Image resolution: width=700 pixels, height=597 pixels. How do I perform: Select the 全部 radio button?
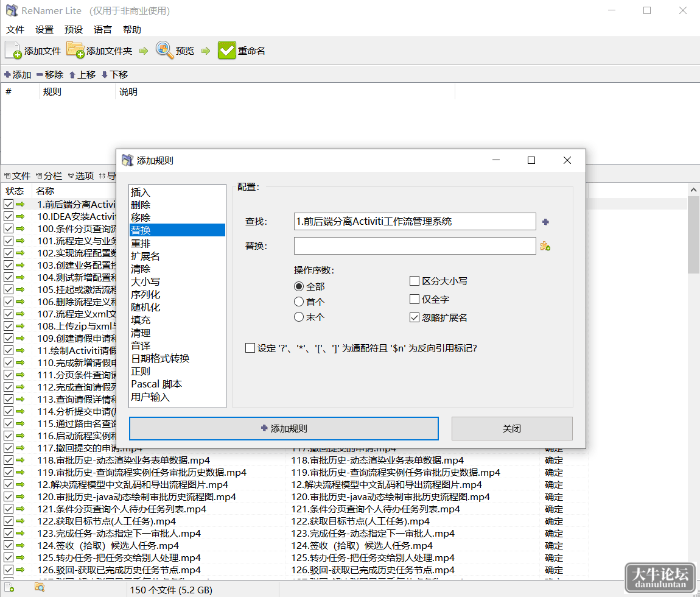click(299, 286)
